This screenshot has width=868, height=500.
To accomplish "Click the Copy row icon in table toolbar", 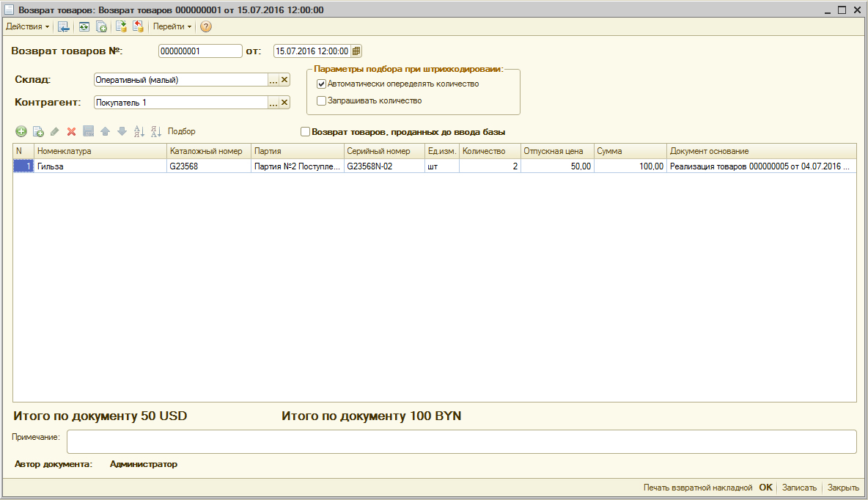I will pyautogui.click(x=39, y=132).
